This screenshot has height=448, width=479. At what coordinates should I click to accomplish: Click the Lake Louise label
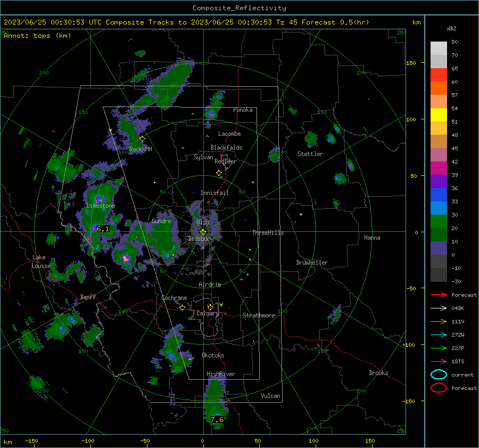41,262
